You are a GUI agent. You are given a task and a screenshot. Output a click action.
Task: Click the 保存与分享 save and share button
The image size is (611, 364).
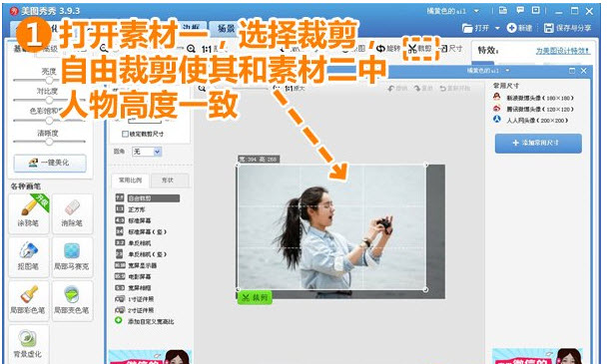coord(568,28)
